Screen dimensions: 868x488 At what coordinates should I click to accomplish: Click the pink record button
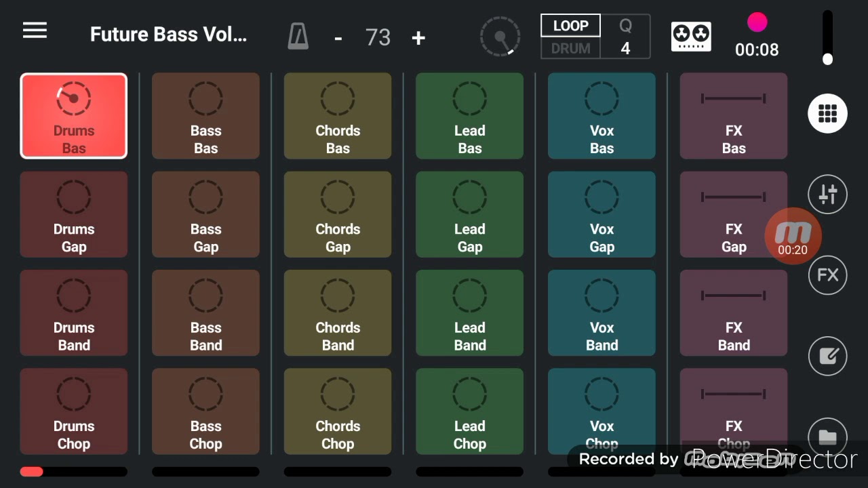pyautogui.click(x=757, y=22)
